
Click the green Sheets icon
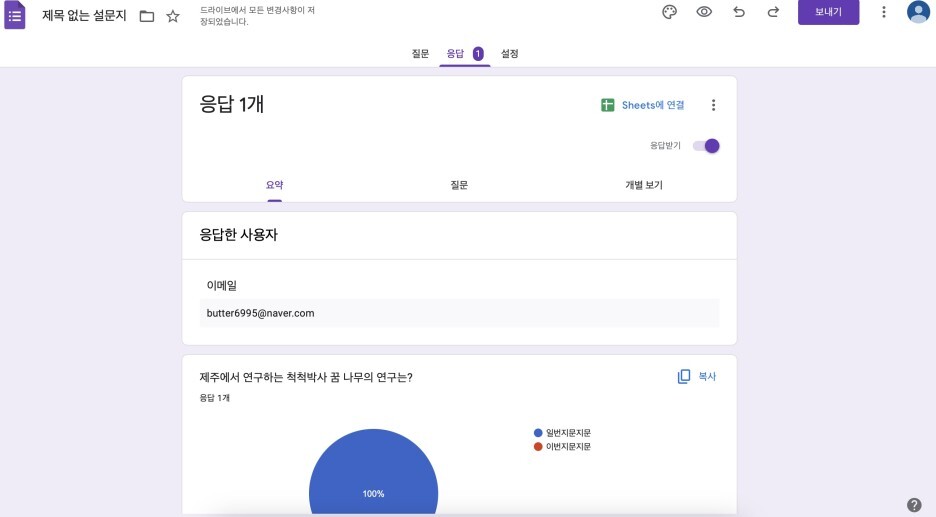[608, 105]
